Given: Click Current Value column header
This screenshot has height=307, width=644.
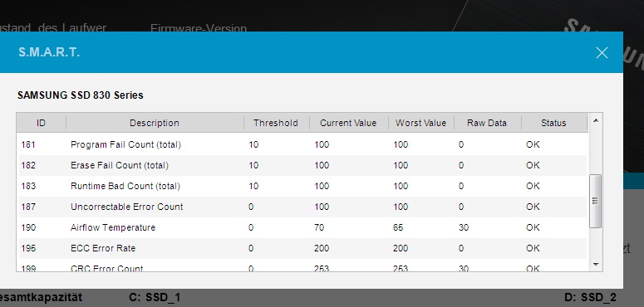Looking at the screenshot, I should point(348,123).
